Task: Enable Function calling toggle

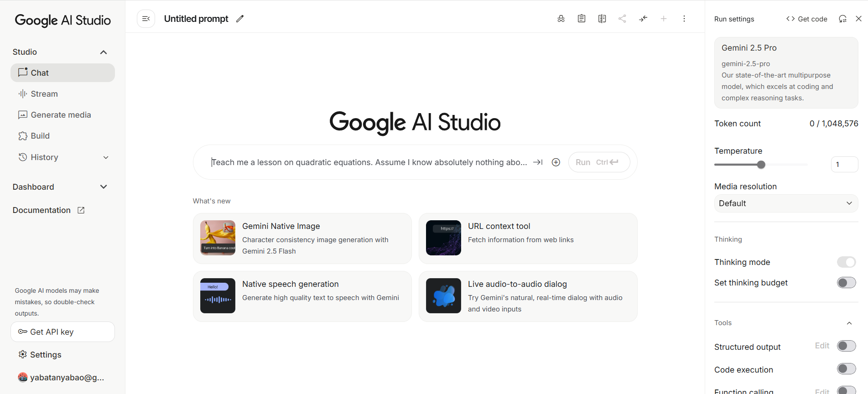Action: (x=846, y=390)
